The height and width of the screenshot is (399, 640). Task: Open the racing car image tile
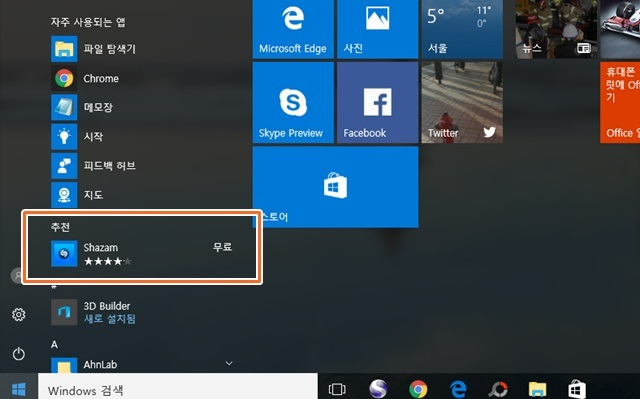[x=620, y=29]
